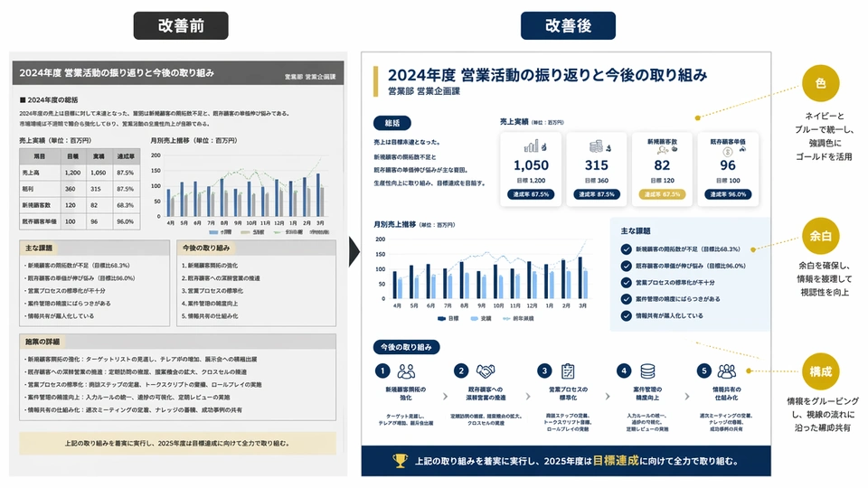The width and height of the screenshot is (868, 488).
Task: Click the 今後の取り組み header in the 改善前 slide
Action: 206,248
